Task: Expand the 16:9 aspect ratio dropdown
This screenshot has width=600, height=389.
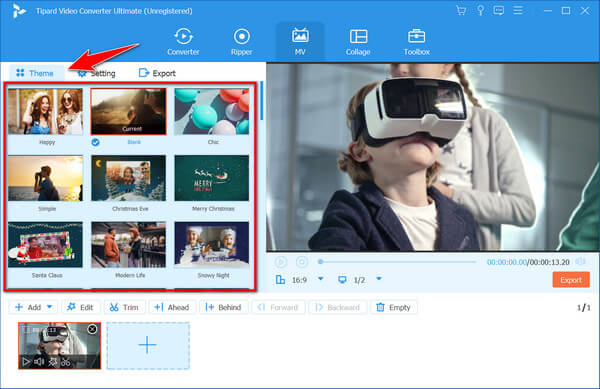Action: coord(321,279)
